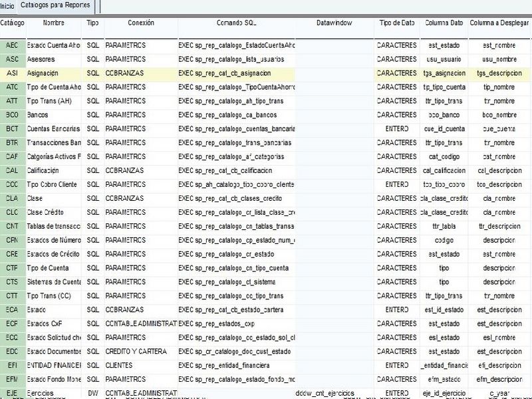Sort by the Catálogo column header
532x399 pixels.
[12, 23]
